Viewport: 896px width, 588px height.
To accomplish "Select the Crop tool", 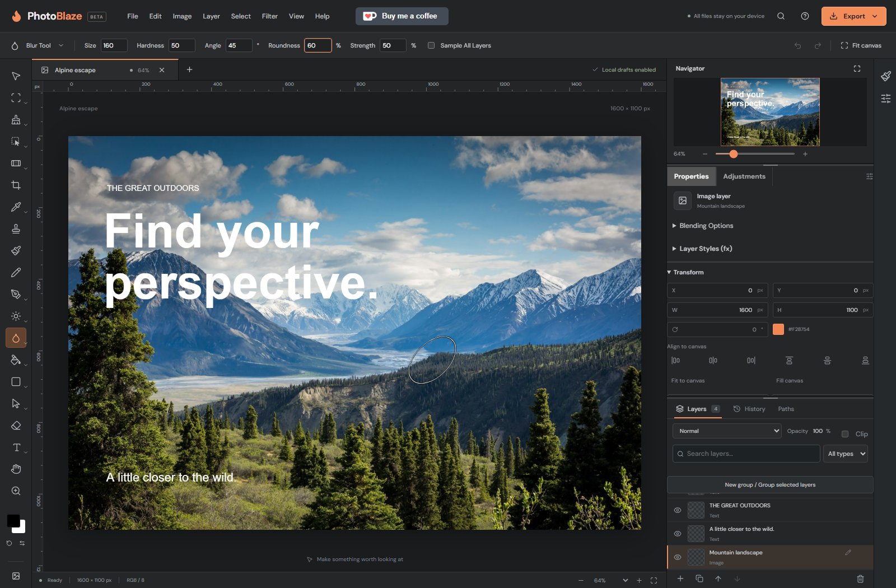I will tap(16, 185).
